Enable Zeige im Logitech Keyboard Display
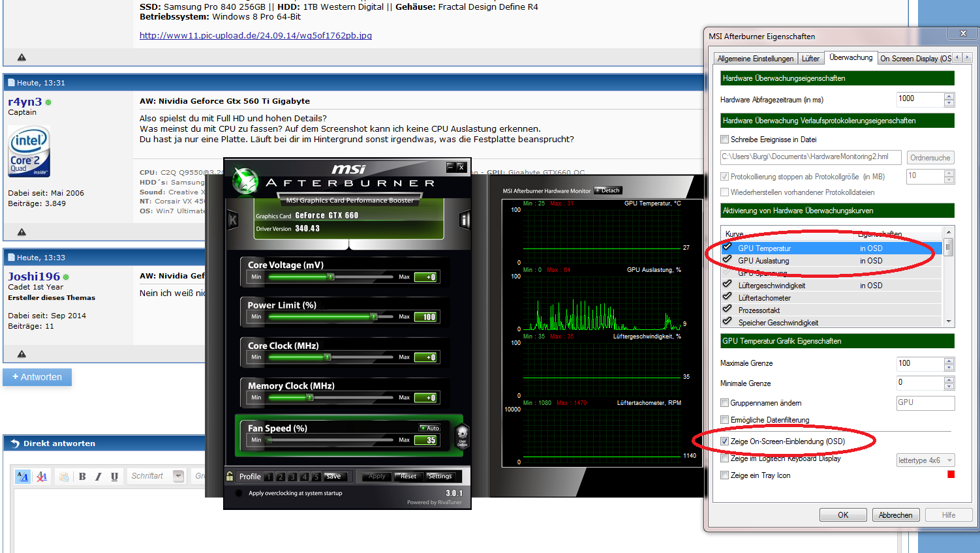This screenshot has height=553, width=980. [x=724, y=458]
